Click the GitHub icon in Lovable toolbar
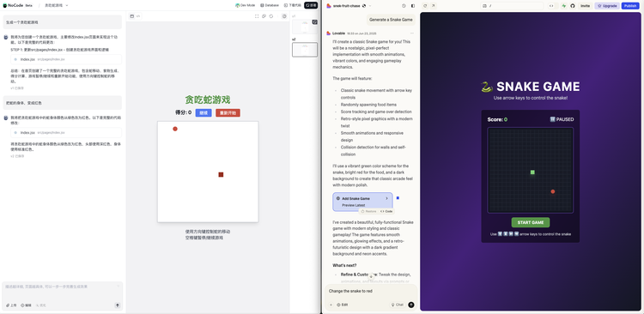This screenshot has width=644, height=314. 573,6
